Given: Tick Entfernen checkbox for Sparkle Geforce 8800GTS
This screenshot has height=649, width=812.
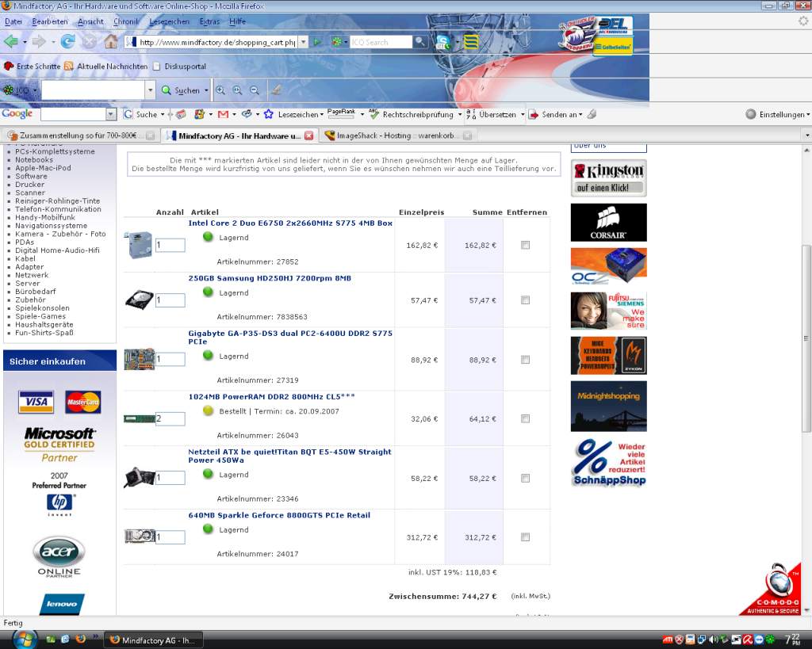Looking at the screenshot, I should coord(525,537).
